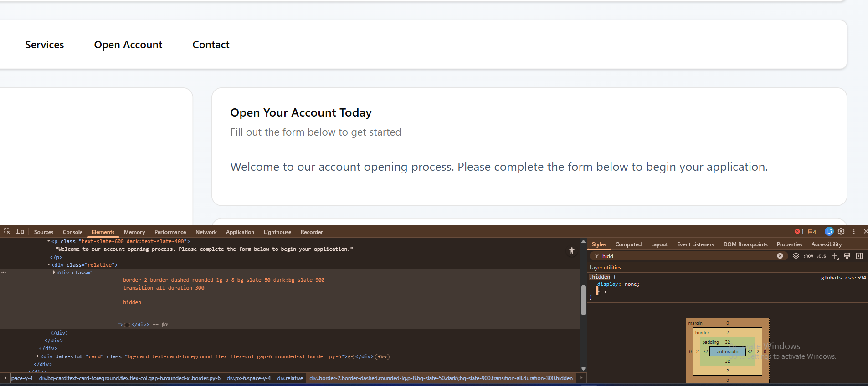Toggle CSS layers view icon
The width and height of the screenshot is (868, 386).
[796, 256]
